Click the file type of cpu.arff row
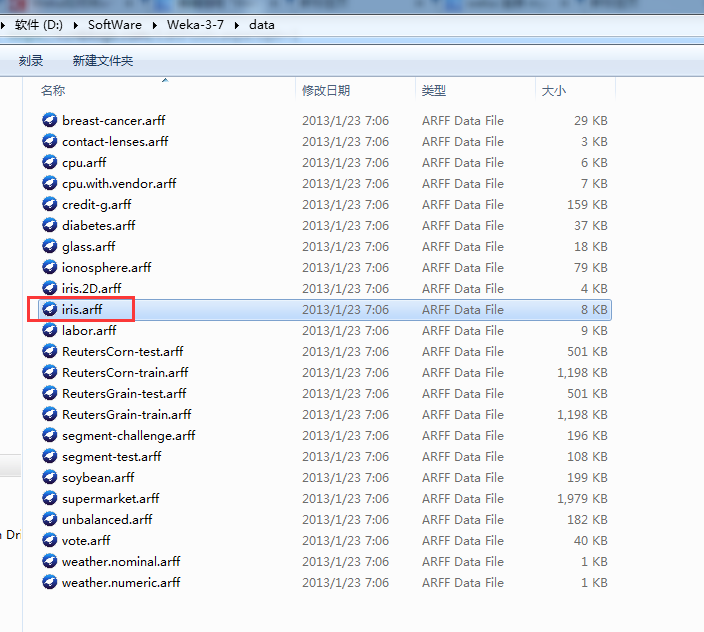Screen dimensions: 704x632 [462, 162]
